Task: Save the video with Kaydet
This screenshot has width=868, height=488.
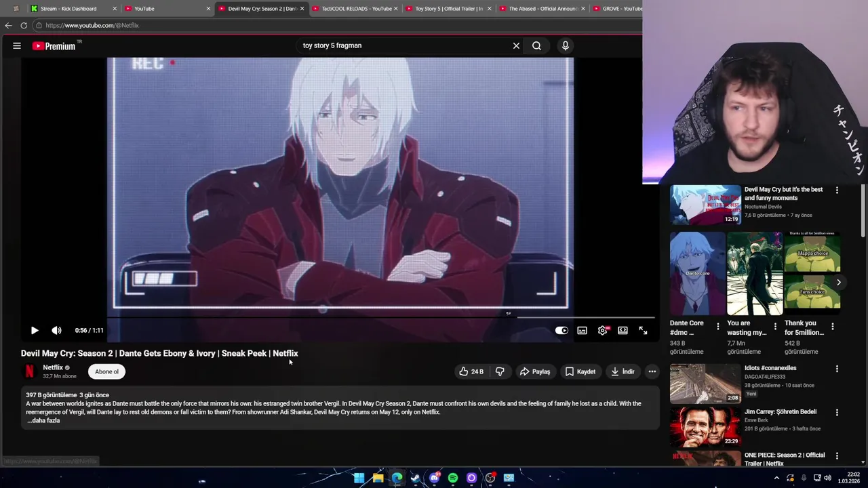Action: (580, 371)
